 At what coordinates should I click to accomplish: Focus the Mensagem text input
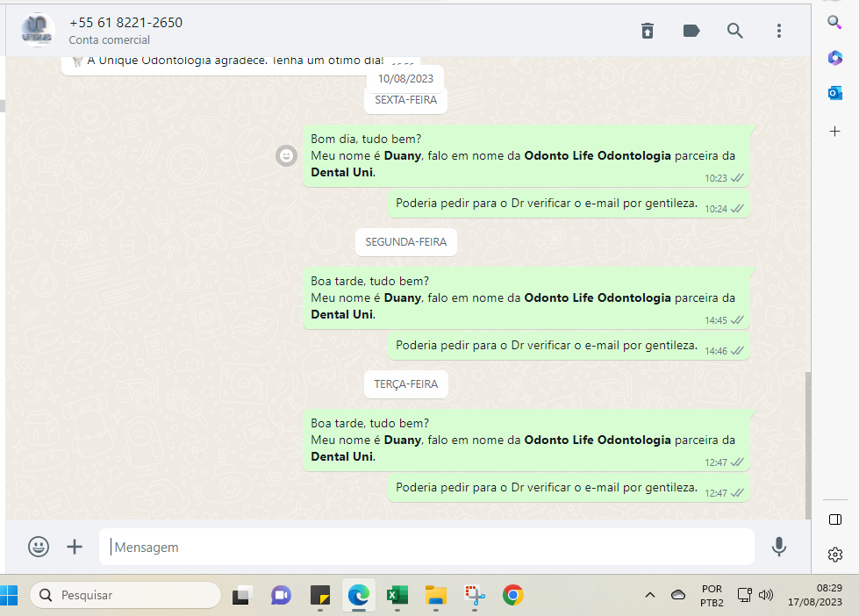[426, 547]
